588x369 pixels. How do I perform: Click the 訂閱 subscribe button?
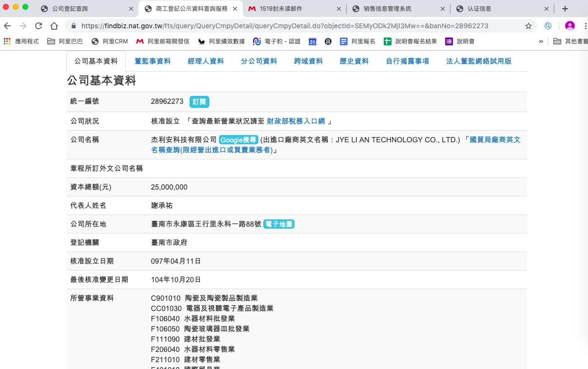coord(199,102)
